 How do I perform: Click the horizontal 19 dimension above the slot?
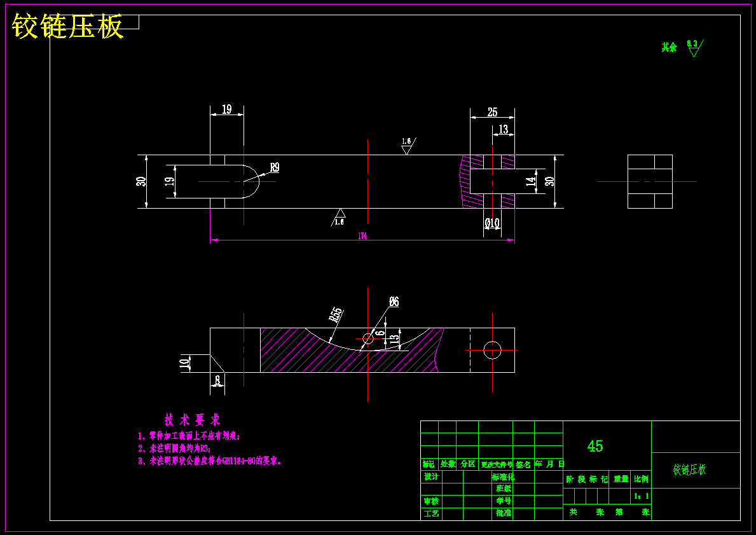click(x=226, y=109)
